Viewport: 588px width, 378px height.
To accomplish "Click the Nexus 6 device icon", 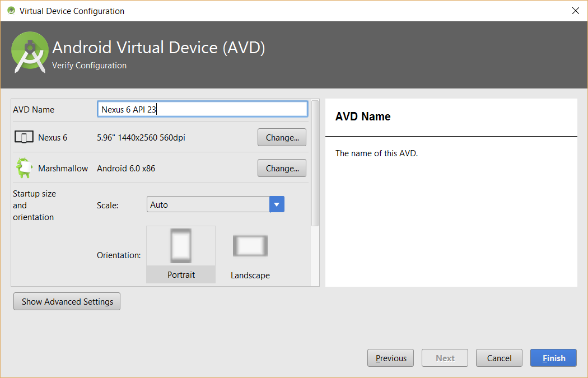I will [x=24, y=137].
